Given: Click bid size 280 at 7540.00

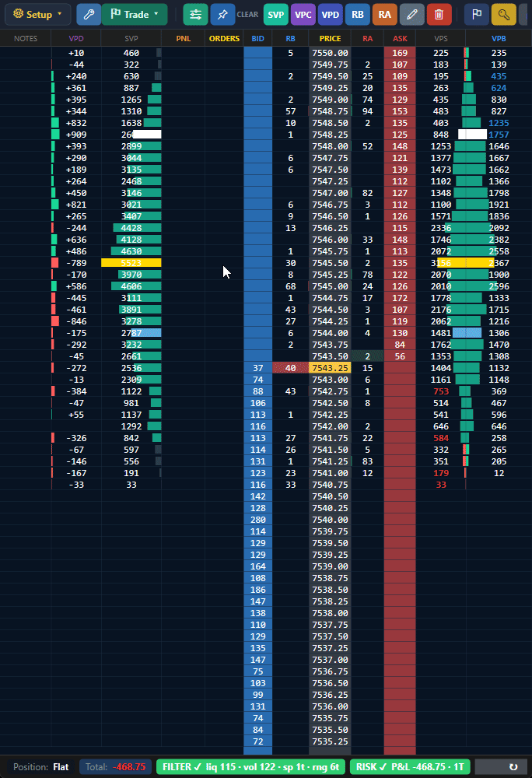Looking at the screenshot, I should (x=257, y=520).
